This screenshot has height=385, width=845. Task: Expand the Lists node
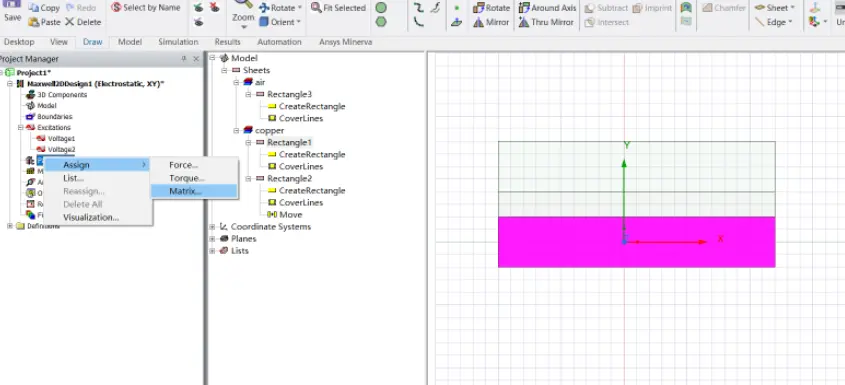(x=212, y=251)
